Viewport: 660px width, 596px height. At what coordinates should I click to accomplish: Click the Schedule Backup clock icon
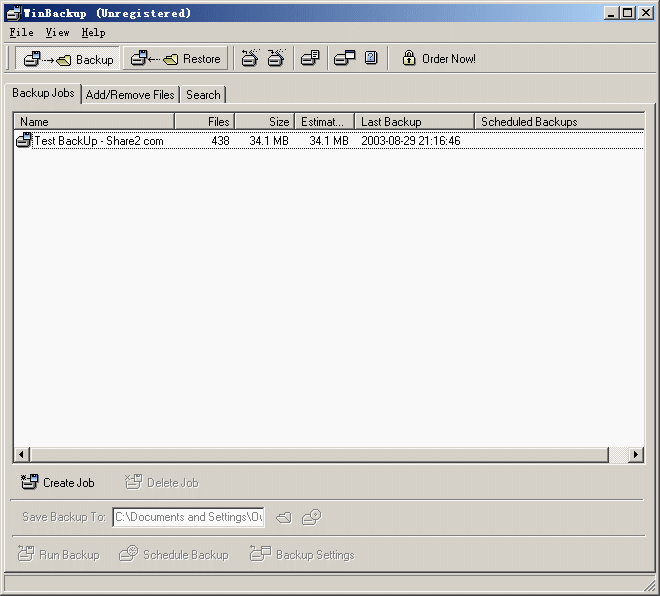(128, 554)
